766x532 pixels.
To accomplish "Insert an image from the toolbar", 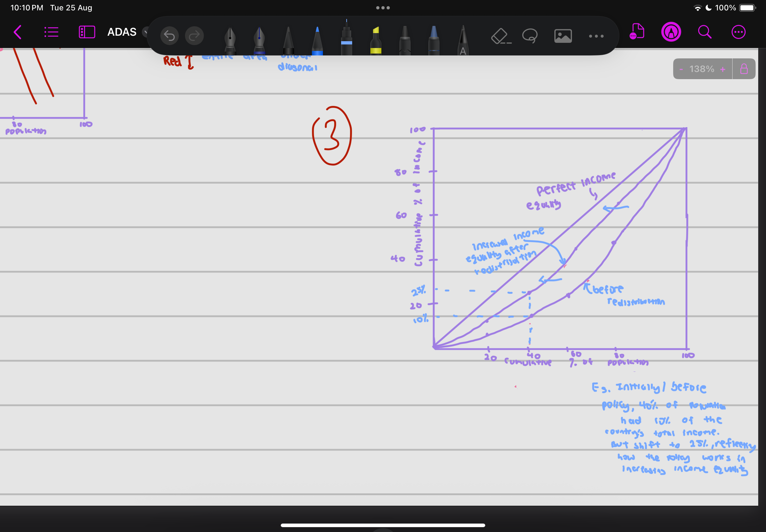I will point(563,36).
